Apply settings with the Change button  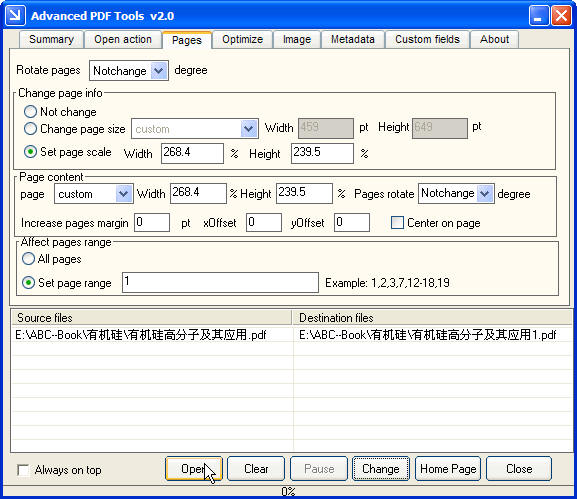click(x=381, y=469)
